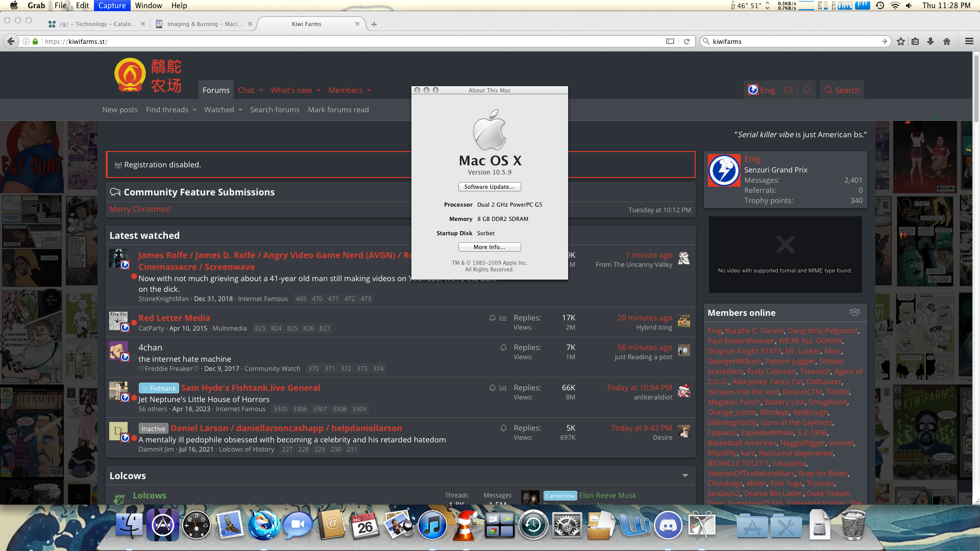Launch Finder from the Dock
The height and width of the screenshot is (551, 980).
coord(129,525)
